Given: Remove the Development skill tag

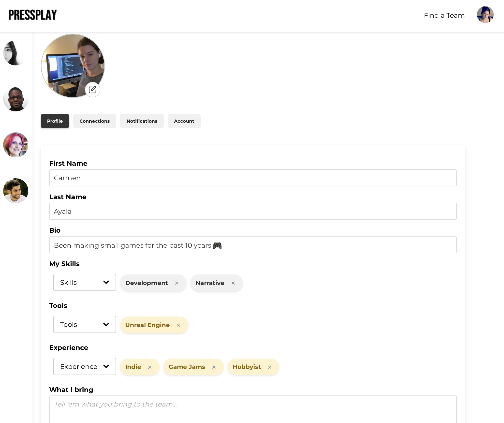Looking at the screenshot, I should point(177,283).
